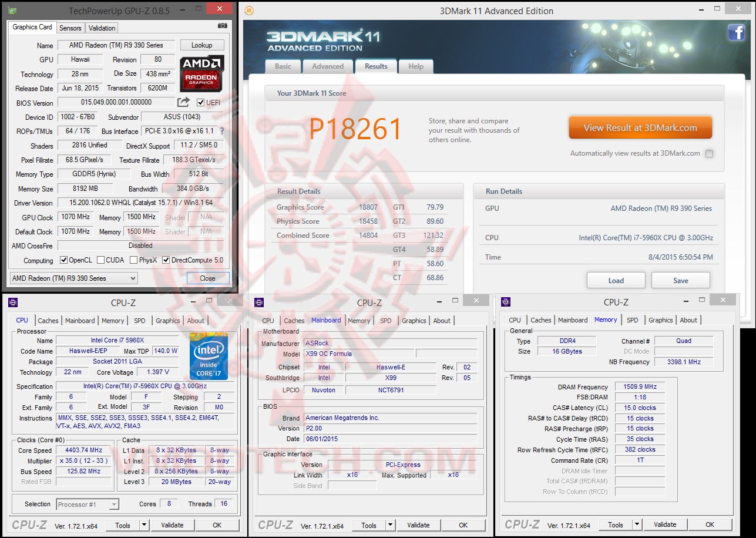
Task: Select the Graphics tab in CPU-Z Memory window
Action: click(661, 320)
